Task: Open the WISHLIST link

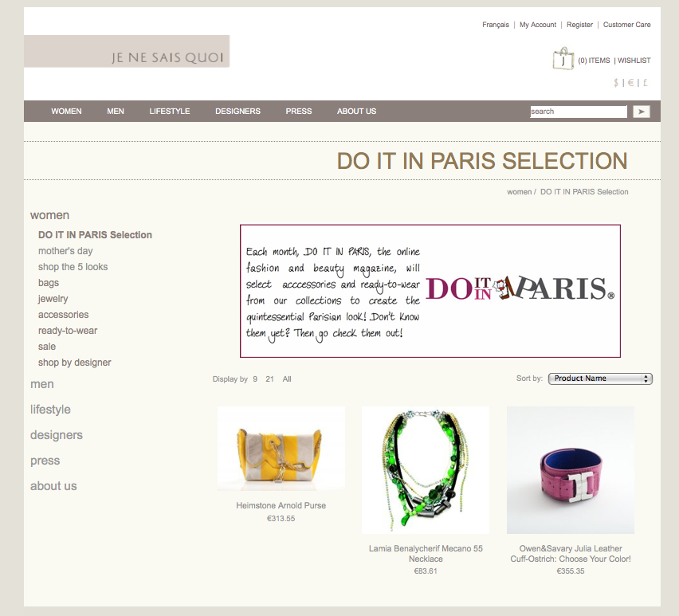Action: coord(634,61)
